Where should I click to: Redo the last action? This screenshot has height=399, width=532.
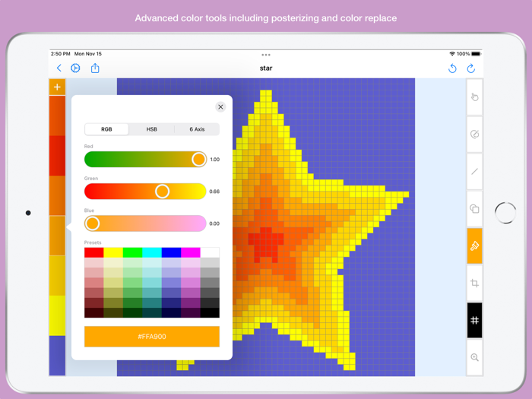(x=471, y=68)
